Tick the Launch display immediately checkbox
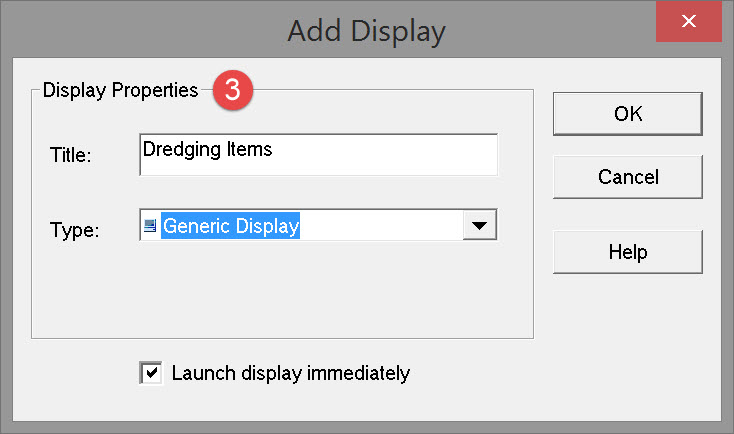 (x=151, y=373)
